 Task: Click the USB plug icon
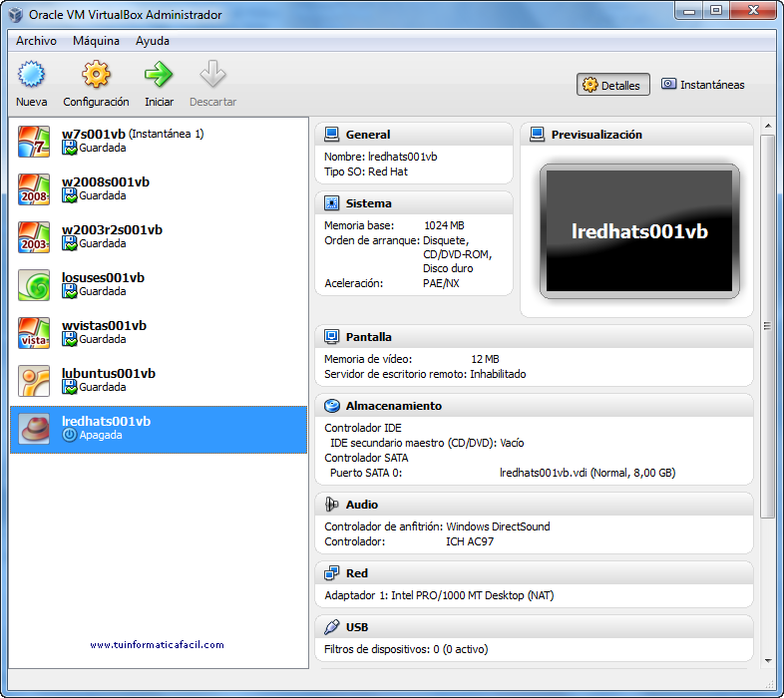[331, 627]
